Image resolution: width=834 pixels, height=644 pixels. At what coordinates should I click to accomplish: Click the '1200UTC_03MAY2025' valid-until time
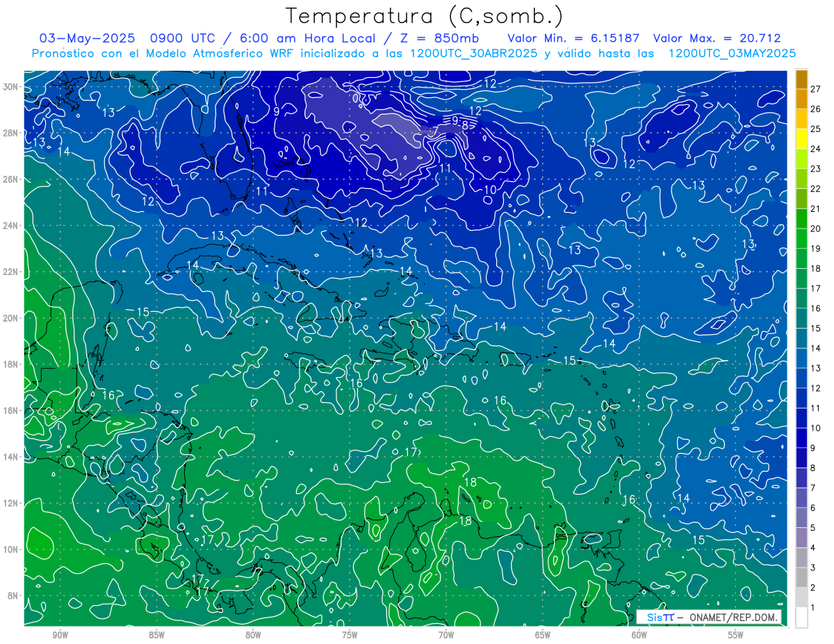(x=732, y=53)
